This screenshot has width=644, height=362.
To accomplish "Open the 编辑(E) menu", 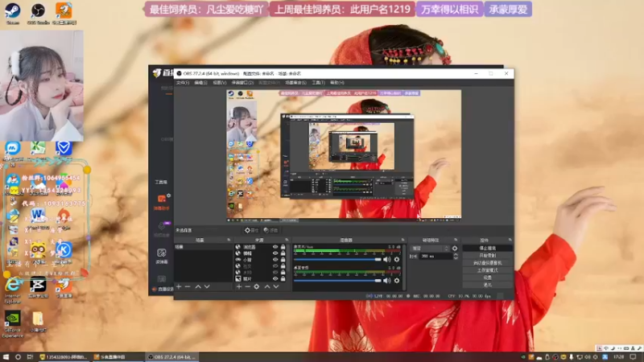I will (200, 83).
